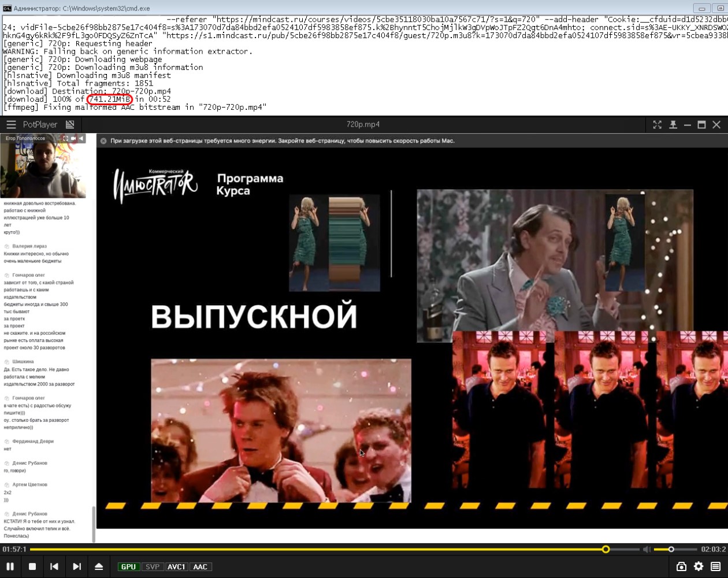This screenshot has width=728, height=578.
Task: Pin PotPlayer window always on top
Action: [x=673, y=124]
